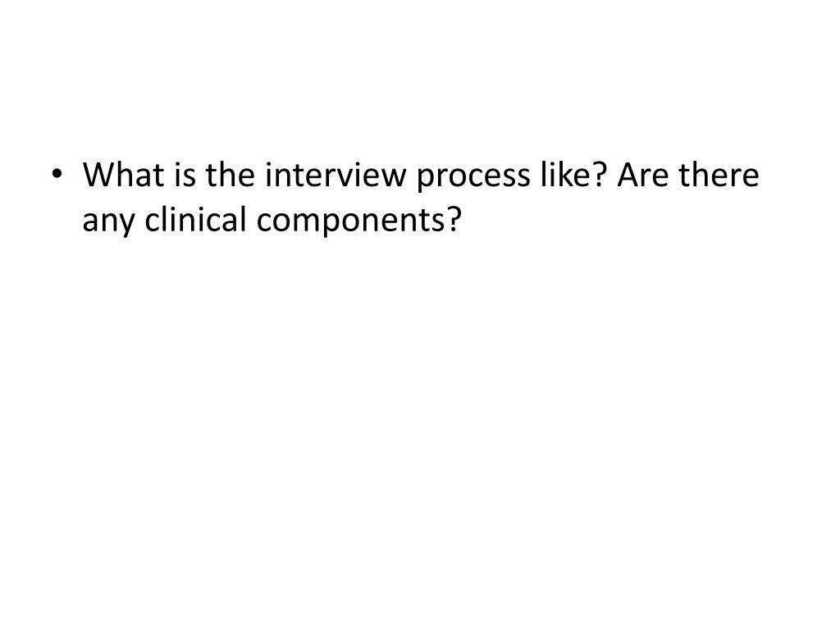Click the question mark after "components"
The width and height of the screenshot is (840, 630).
pos(453,219)
